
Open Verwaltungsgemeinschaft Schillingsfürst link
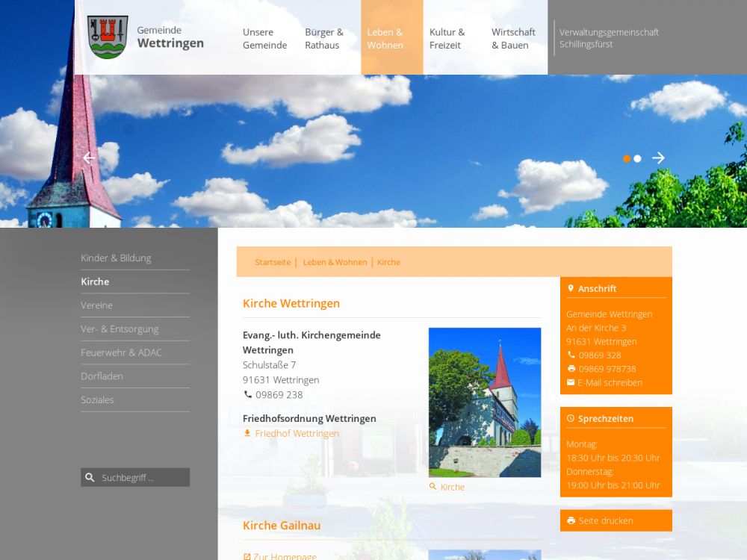tap(609, 38)
